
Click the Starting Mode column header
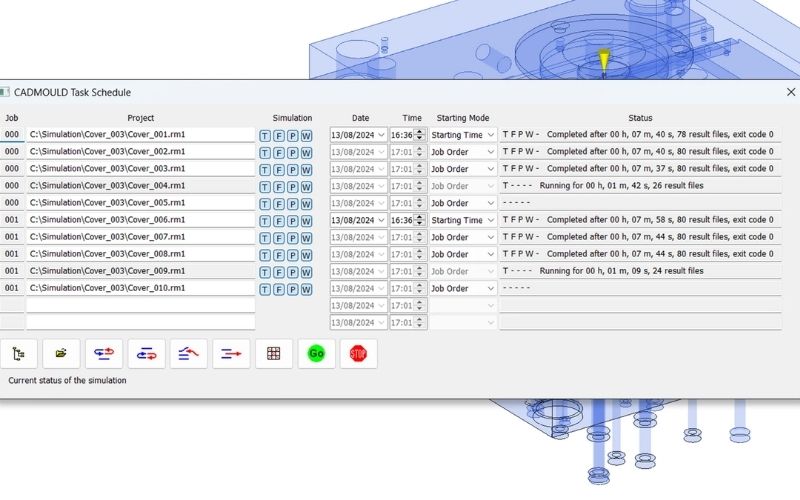tap(463, 118)
